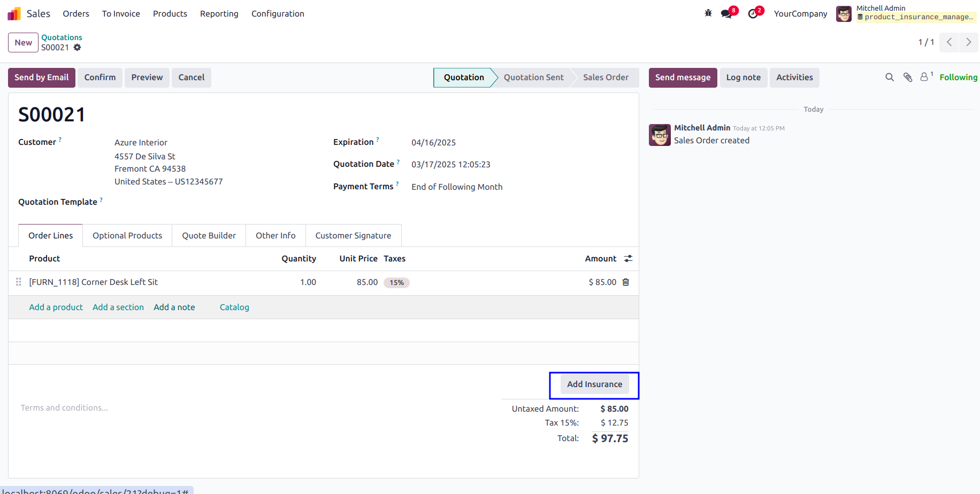Open the activities clock icon
Viewport: 980px width, 494px height.
pos(753,13)
